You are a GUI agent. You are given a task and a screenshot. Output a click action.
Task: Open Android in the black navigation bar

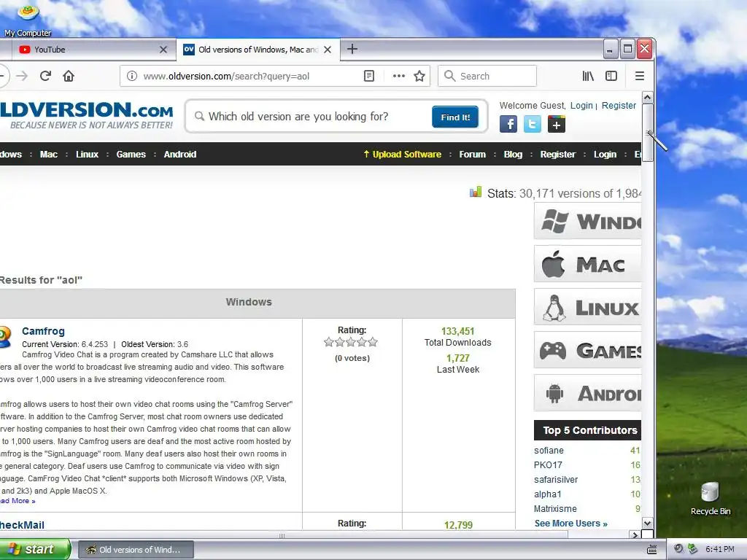pyautogui.click(x=180, y=155)
